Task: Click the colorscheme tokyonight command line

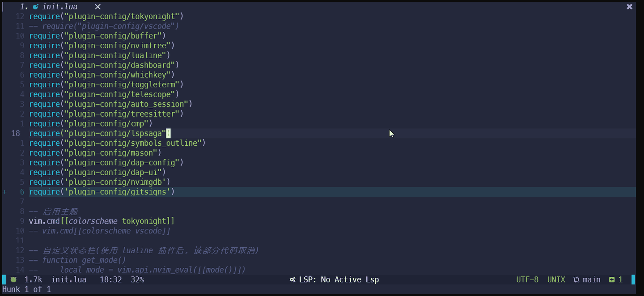Action: tap(102, 221)
